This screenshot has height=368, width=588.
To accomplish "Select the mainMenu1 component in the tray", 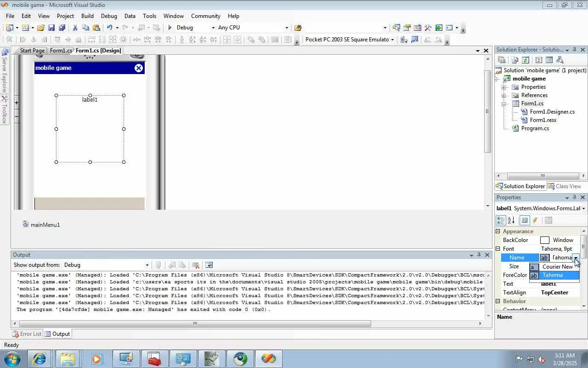I will tap(41, 224).
